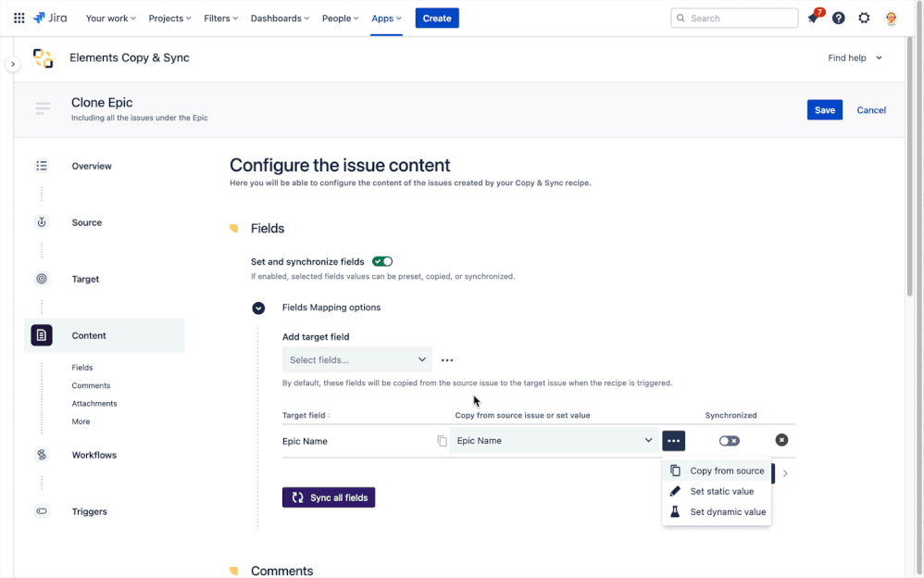
Task: Click the Target bullseye icon
Action: pyautogui.click(x=42, y=279)
